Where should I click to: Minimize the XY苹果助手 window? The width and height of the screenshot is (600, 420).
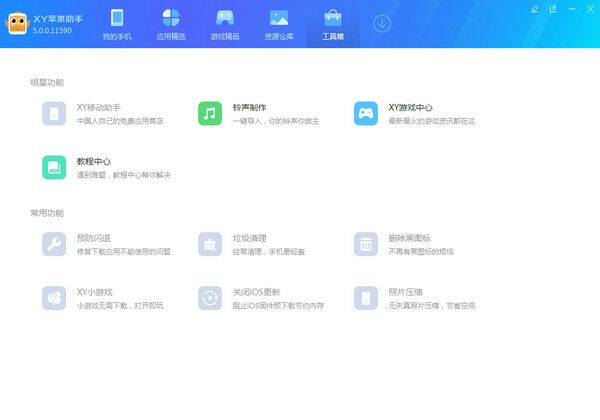[570, 8]
